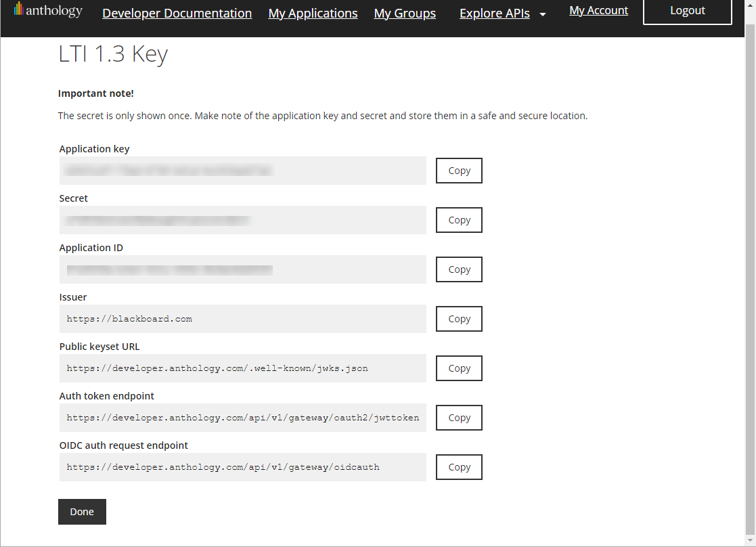Open Explore APIs menu

pyautogui.click(x=495, y=14)
